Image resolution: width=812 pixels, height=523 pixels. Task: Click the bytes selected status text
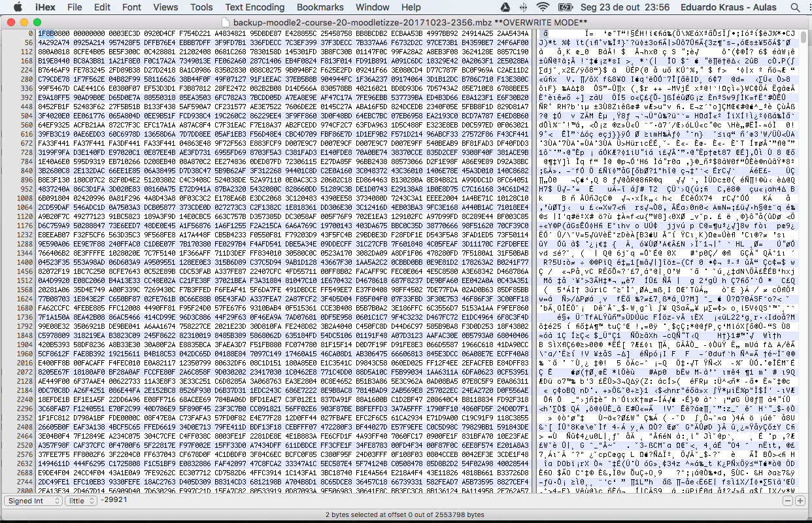pyautogui.click(x=405, y=515)
